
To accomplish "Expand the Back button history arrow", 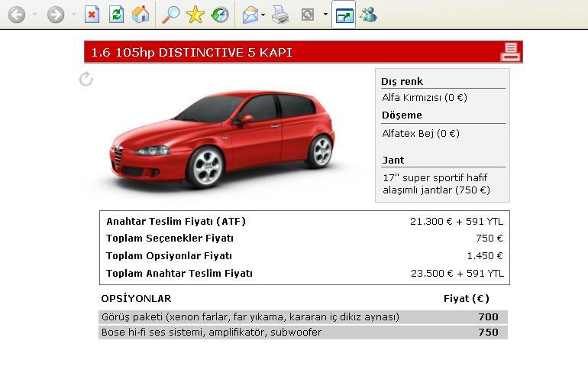I will tap(34, 15).
